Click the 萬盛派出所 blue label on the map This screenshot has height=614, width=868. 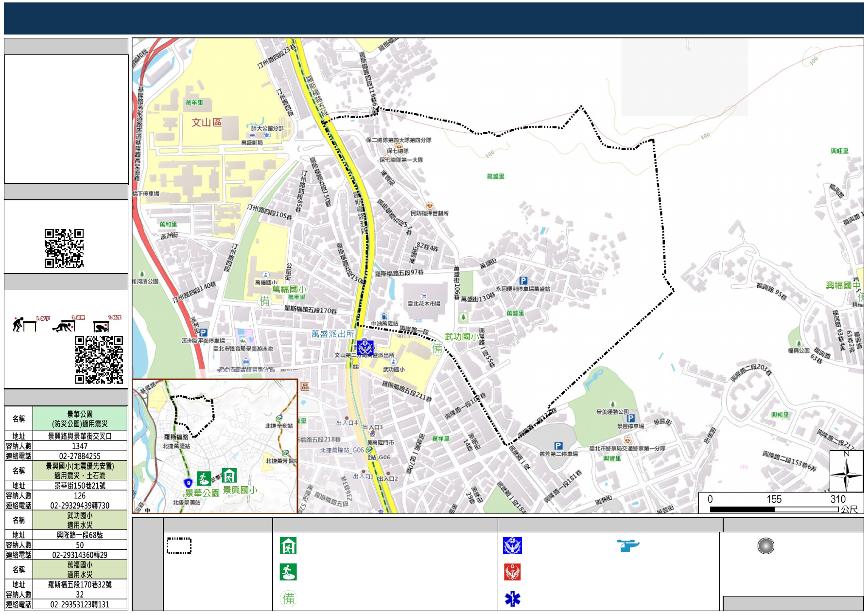[x=332, y=334]
